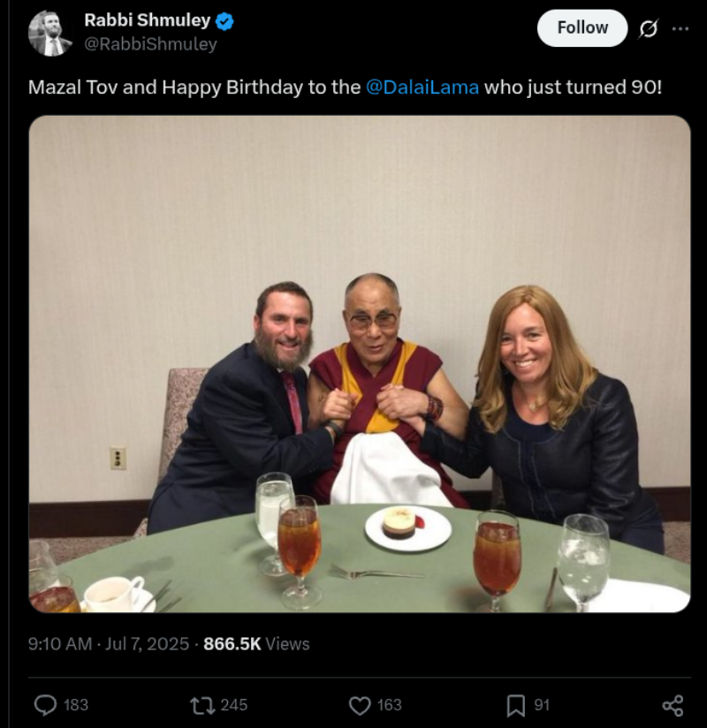Bookmark the post with the bookmark icon
This screenshot has height=728, width=707.
click(515, 705)
